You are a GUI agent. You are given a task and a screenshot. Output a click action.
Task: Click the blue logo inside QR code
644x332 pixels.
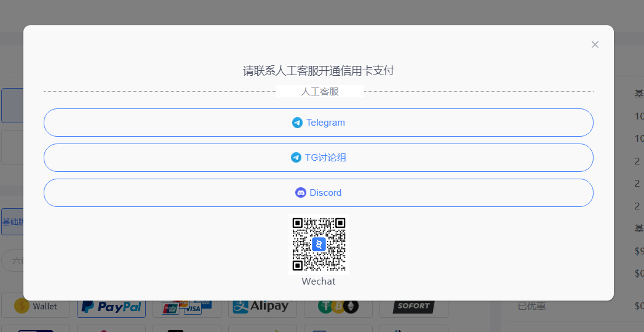(319, 245)
